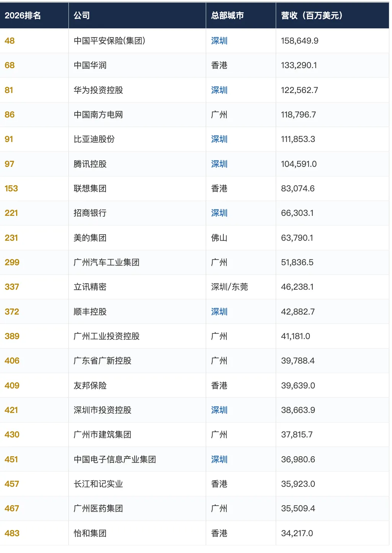Select company name 怡和集团
The image size is (392, 553).
click(90, 533)
